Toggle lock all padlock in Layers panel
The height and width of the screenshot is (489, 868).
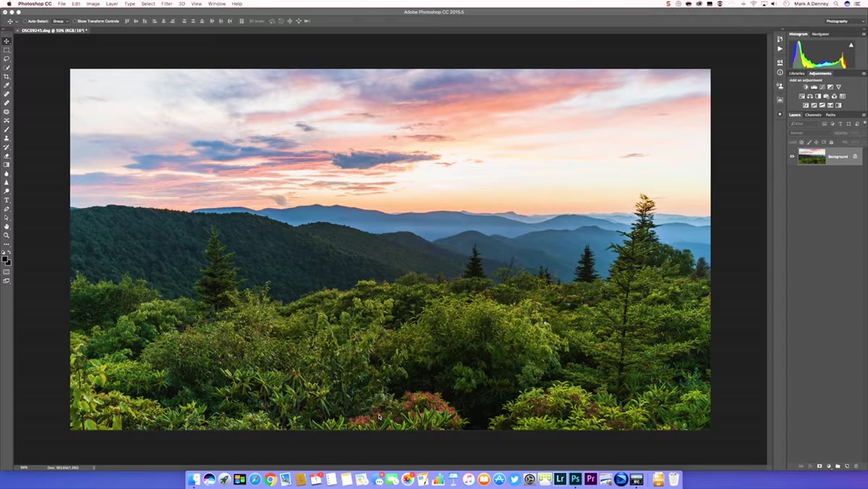click(x=831, y=142)
